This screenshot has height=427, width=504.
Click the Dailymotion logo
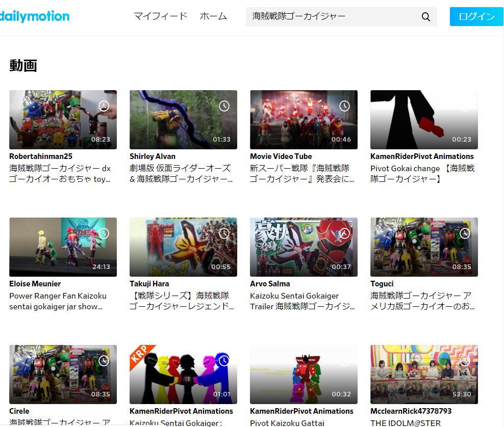click(x=34, y=16)
